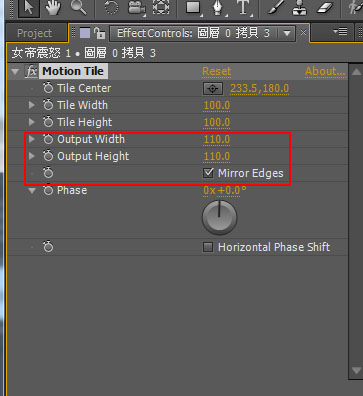Select the Motion Tile effect name
Image resolution: width=363 pixels, height=396 pixels.
pos(73,71)
